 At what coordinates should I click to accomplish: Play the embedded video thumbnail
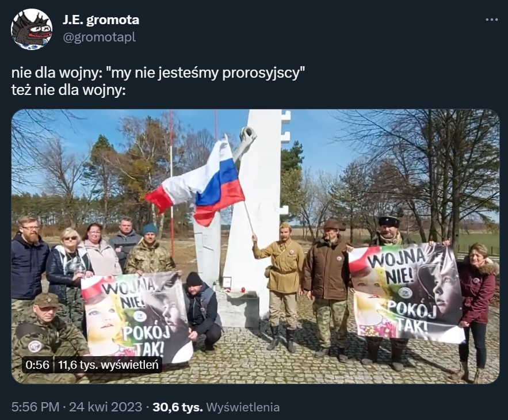(x=255, y=246)
